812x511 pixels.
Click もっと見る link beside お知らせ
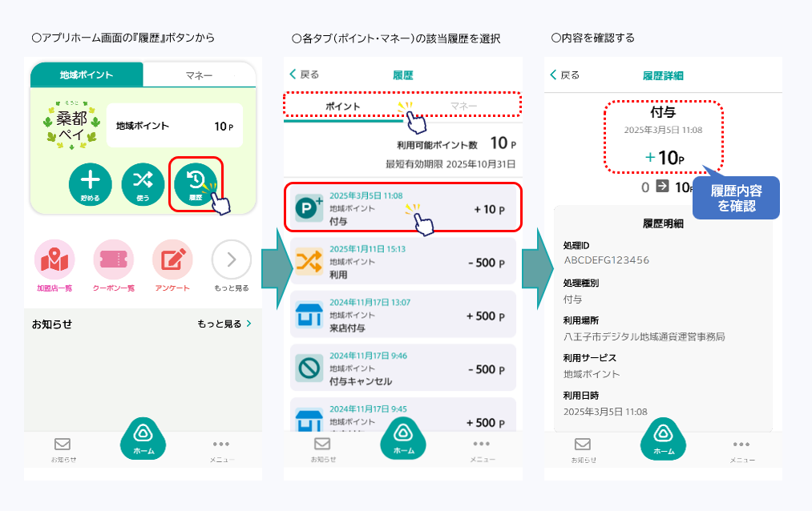[x=224, y=324]
